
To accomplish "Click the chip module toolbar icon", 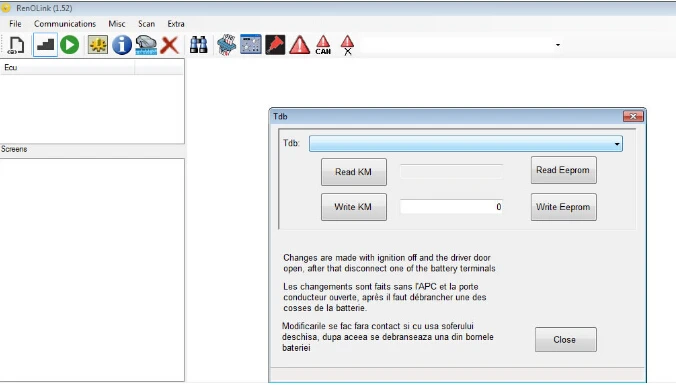I will tap(226, 45).
